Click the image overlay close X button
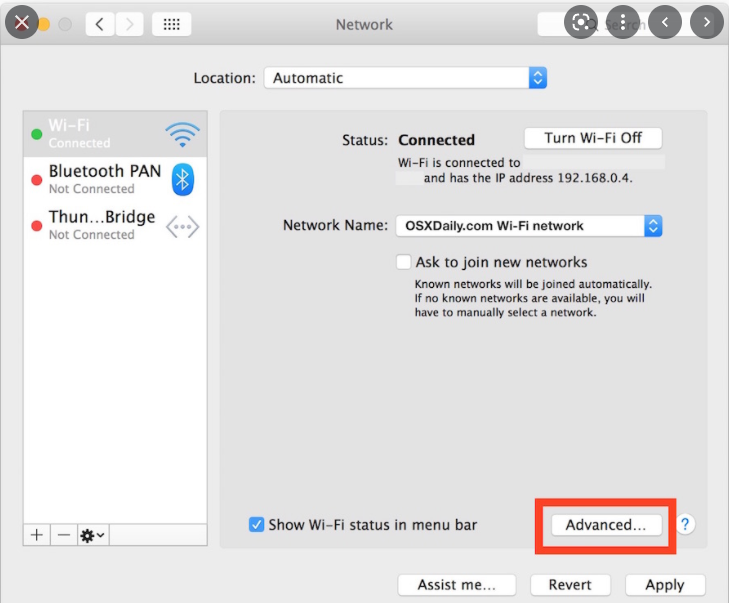The height and width of the screenshot is (603, 729). pyautogui.click(x=22, y=22)
